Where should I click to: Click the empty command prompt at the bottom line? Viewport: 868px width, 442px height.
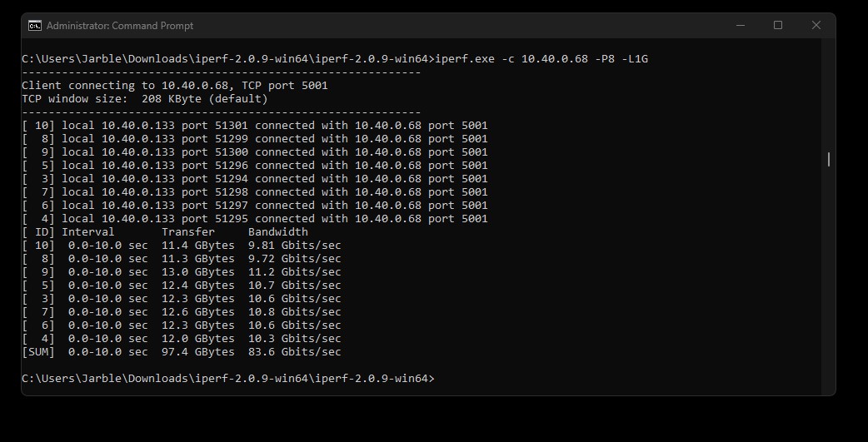pyautogui.click(x=228, y=379)
